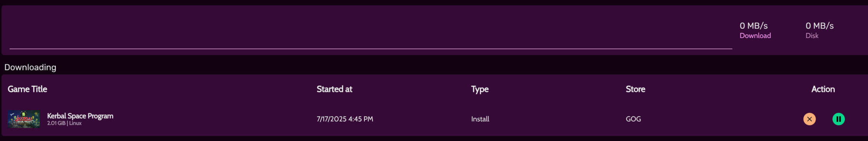Click the Game Title column header
The height and width of the screenshot is (141, 868).
pyautogui.click(x=27, y=89)
